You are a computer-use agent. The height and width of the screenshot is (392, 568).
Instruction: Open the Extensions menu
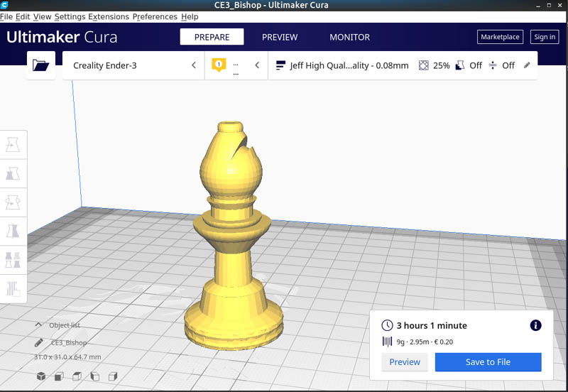pyautogui.click(x=109, y=16)
